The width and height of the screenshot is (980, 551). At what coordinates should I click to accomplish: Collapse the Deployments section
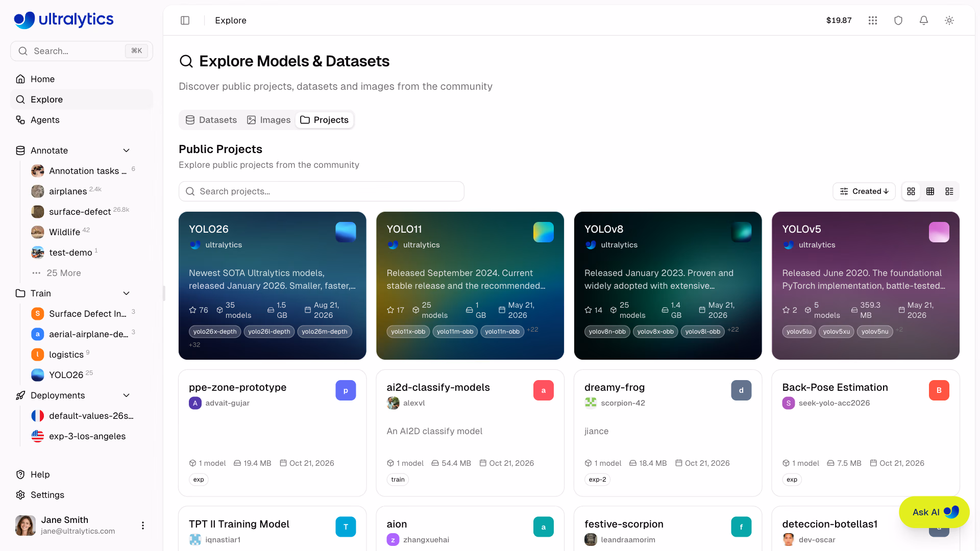127,395
